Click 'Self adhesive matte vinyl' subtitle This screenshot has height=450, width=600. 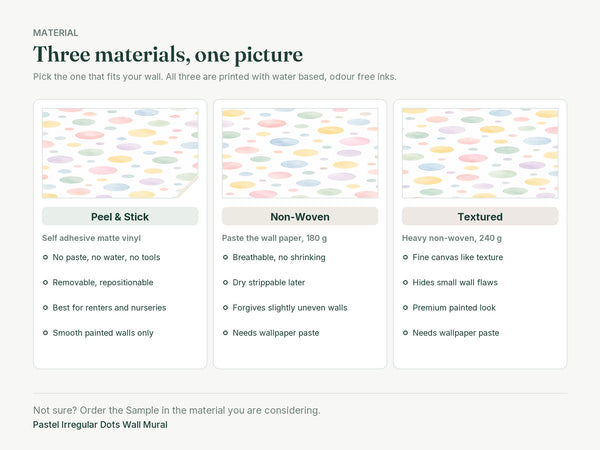91,238
